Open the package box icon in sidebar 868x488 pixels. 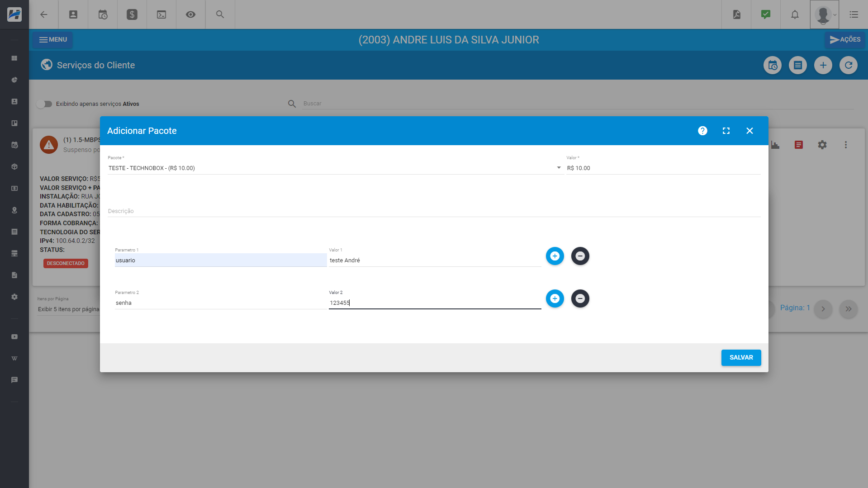(14, 167)
